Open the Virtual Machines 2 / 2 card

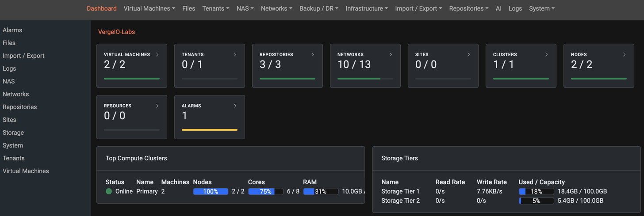132,66
